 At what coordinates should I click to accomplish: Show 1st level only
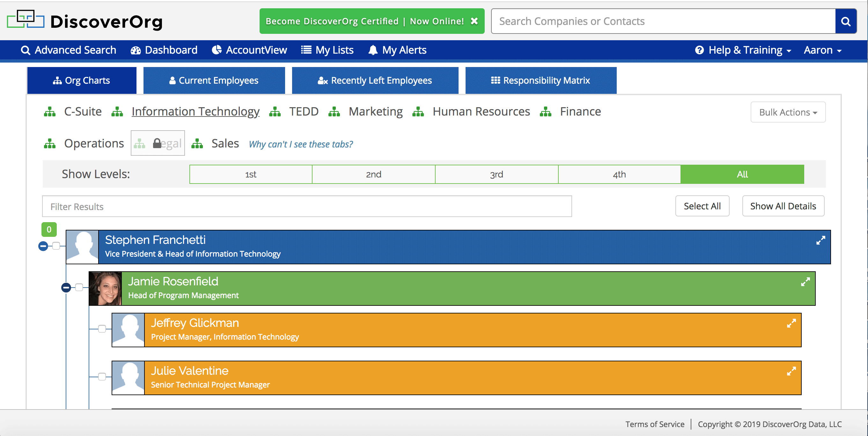251,174
